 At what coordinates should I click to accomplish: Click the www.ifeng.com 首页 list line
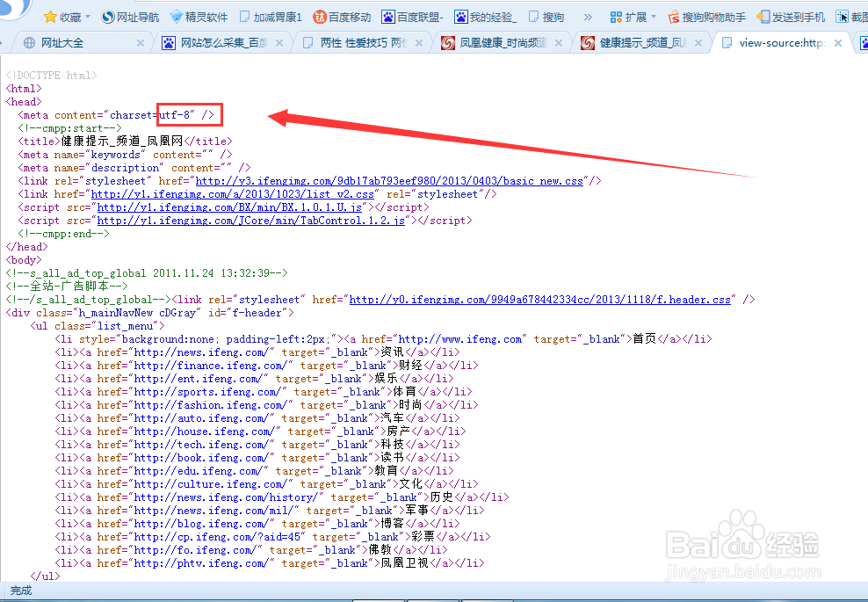click(x=384, y=339)
